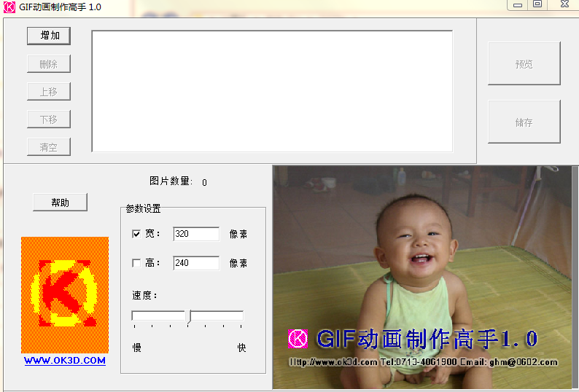Open the WWW.OK3D.COM link
The width and height of the screenshot is (579, 392).
65,361
